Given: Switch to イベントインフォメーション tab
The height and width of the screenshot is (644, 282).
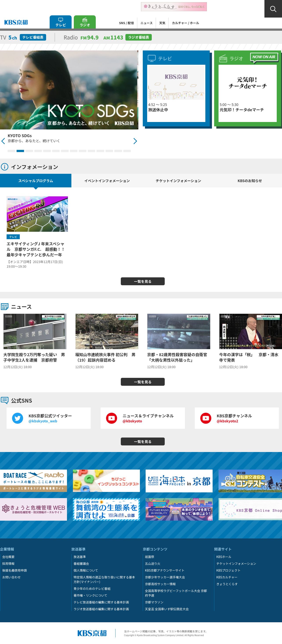Looking at the screenshot, I should [107, 181].
